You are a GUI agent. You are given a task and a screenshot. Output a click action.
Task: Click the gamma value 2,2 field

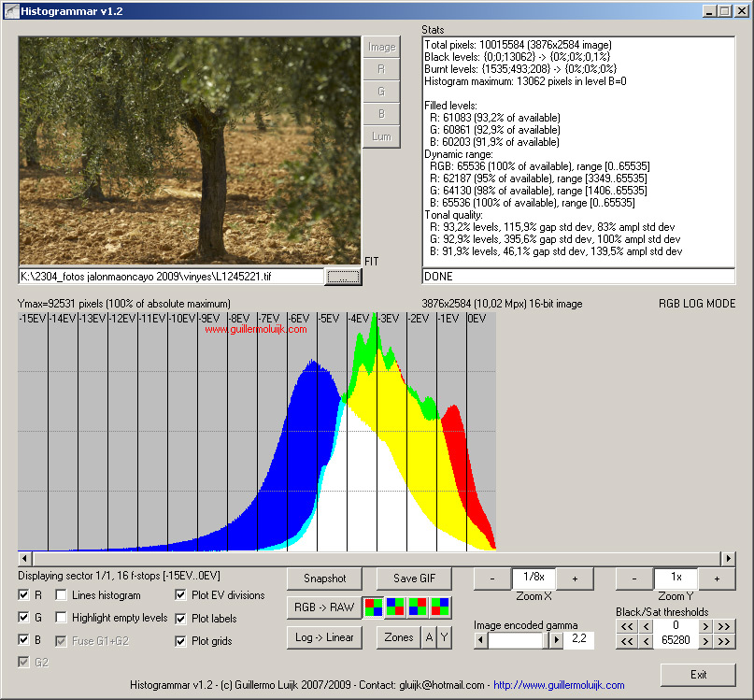tap(579, 639)
